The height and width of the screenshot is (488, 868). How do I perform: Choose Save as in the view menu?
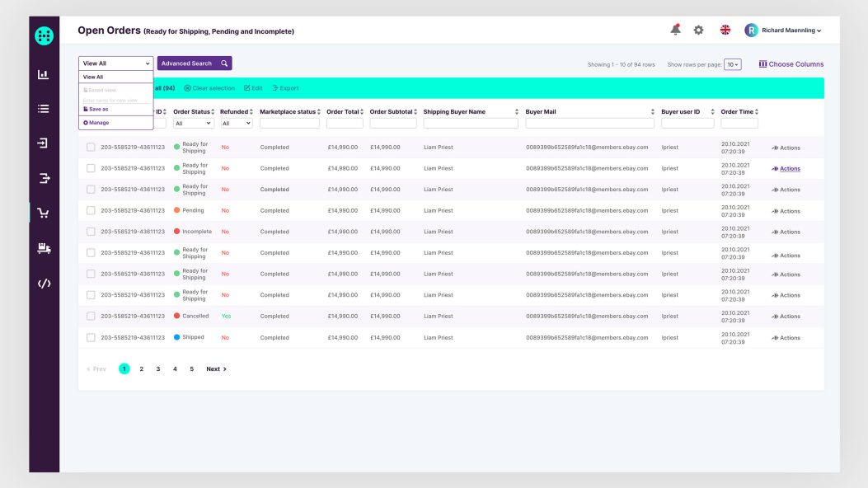click(x=96, y=109)
